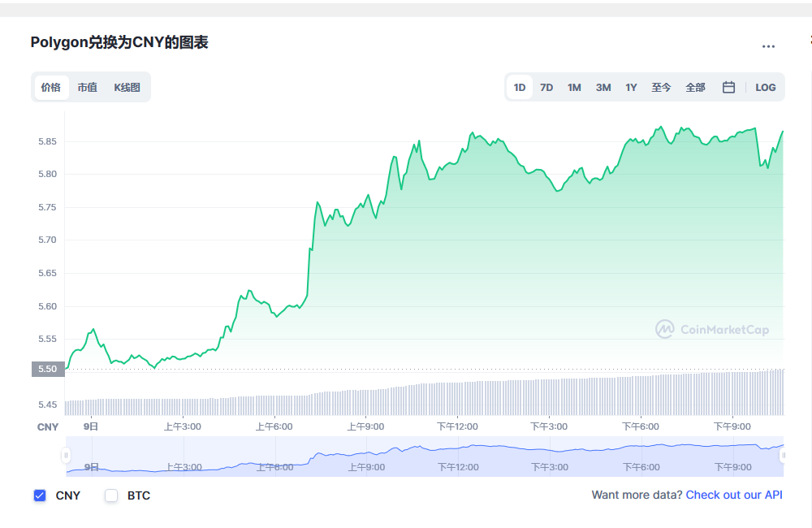Select the 价格 tab

[x=51, y=87]
